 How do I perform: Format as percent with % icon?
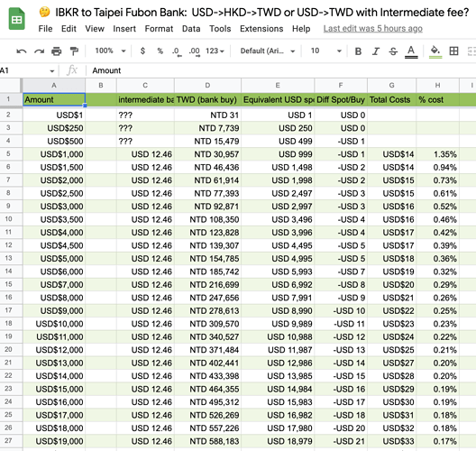tap(160, 51)
